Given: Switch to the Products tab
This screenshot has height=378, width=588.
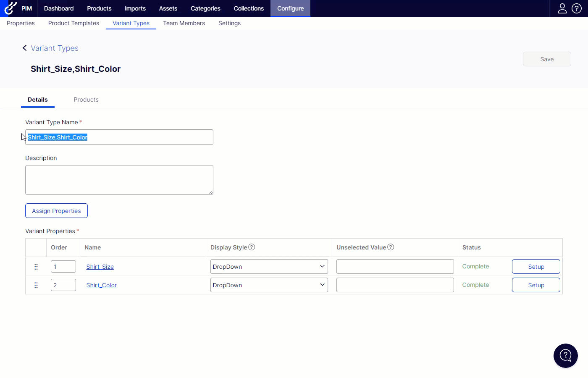Looking at the screenshot, I should tap(86, 100).
